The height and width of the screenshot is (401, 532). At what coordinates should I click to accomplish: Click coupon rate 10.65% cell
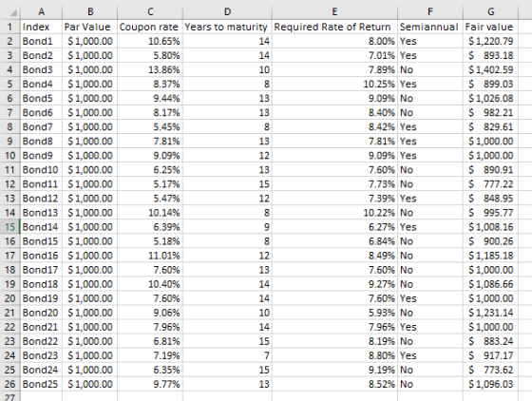click(150, 41)
